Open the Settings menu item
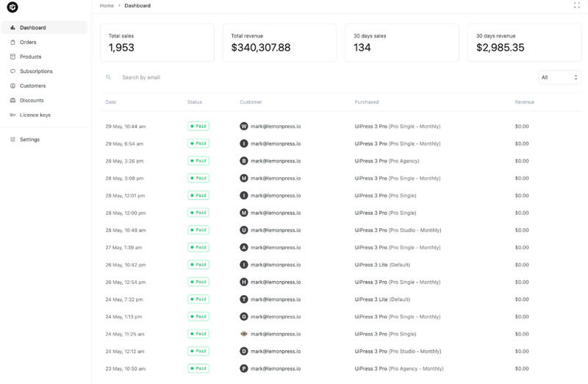The width and height of the screenshot is (588, 384). 44,139
